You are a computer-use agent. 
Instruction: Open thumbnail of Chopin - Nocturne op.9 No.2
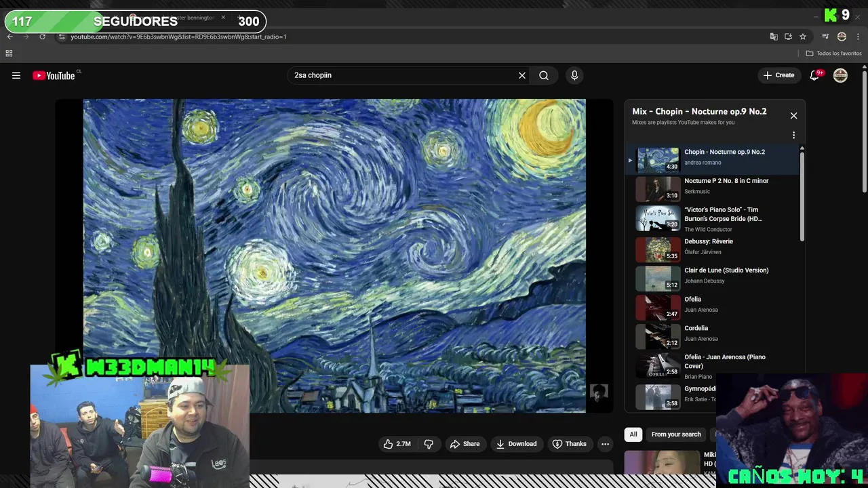658,159
